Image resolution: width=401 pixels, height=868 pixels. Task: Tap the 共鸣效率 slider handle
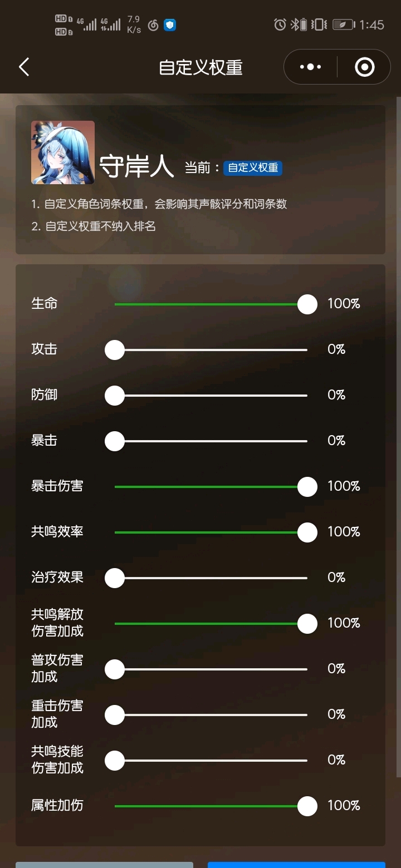click(307, 532)
